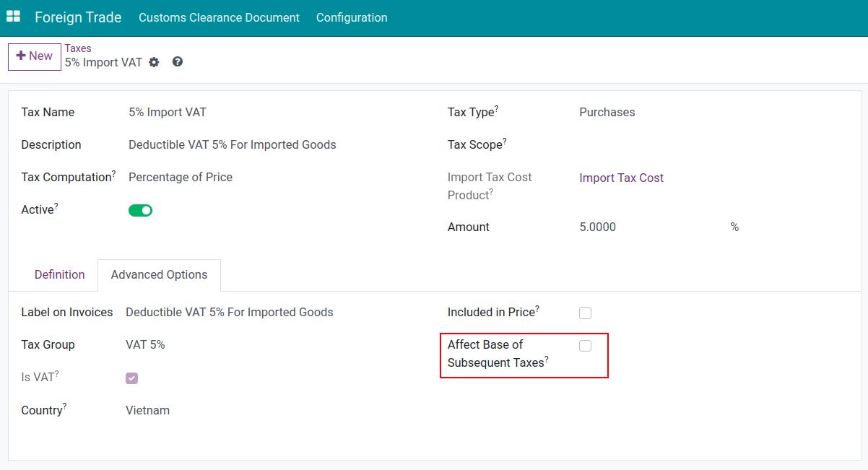The height and width of the screenshot is (470, 868).
Task: Click the New button
Action: (35, 56)
